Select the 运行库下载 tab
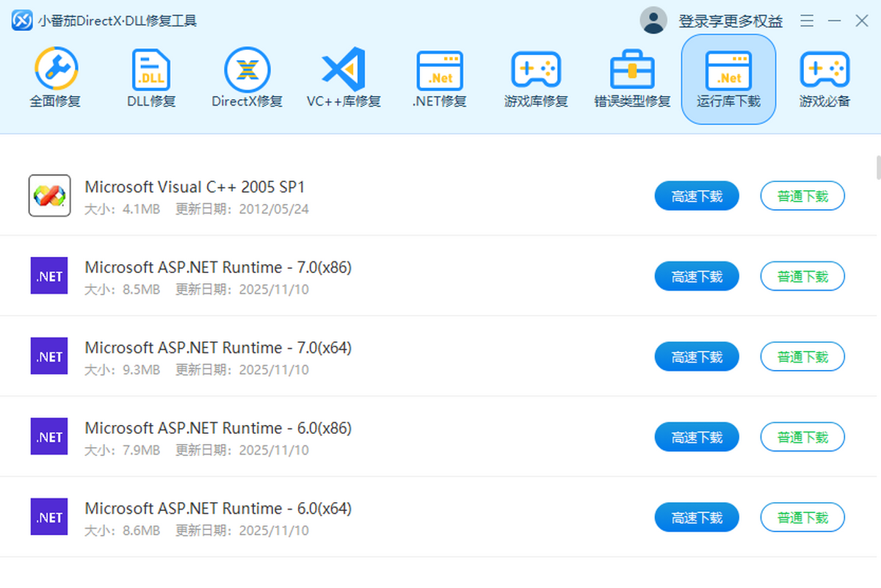Viewport: 881px width, 588px height. click(x=728, y=79)
